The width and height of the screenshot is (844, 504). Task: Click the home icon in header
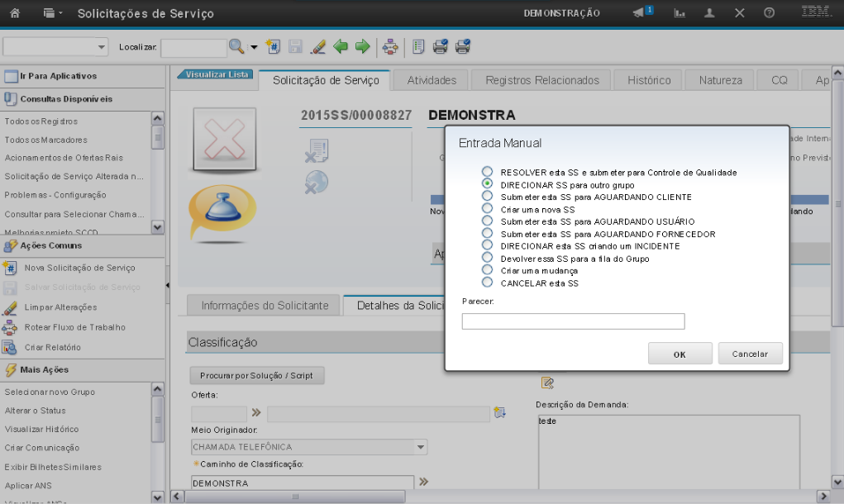click(14, 13)
